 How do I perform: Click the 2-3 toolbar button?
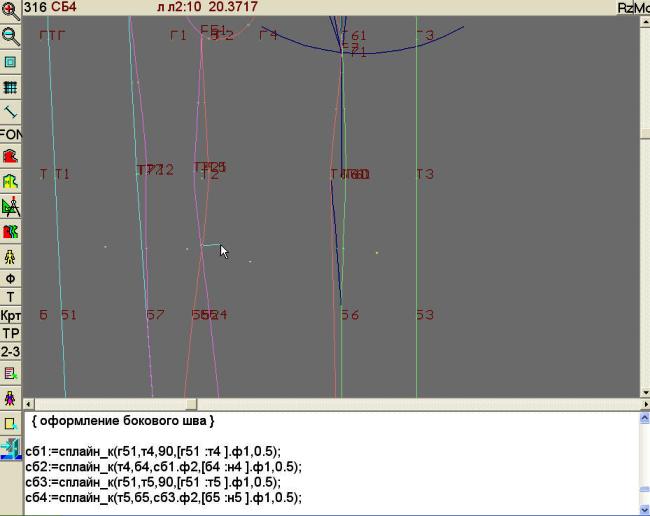10,351
